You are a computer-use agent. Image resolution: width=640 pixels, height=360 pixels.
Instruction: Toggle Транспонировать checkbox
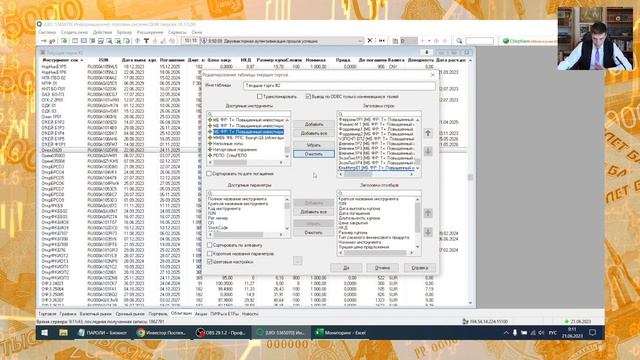tap(260, 96)
